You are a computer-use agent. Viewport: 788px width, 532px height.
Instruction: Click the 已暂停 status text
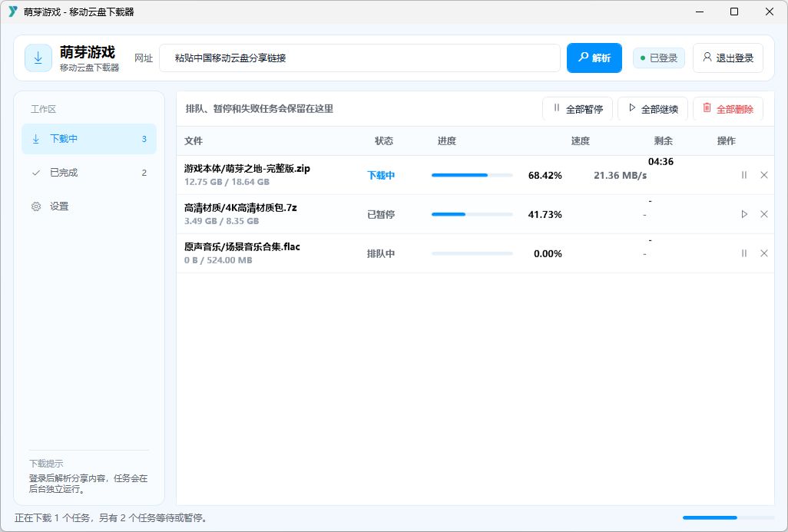tap(381, 214)
